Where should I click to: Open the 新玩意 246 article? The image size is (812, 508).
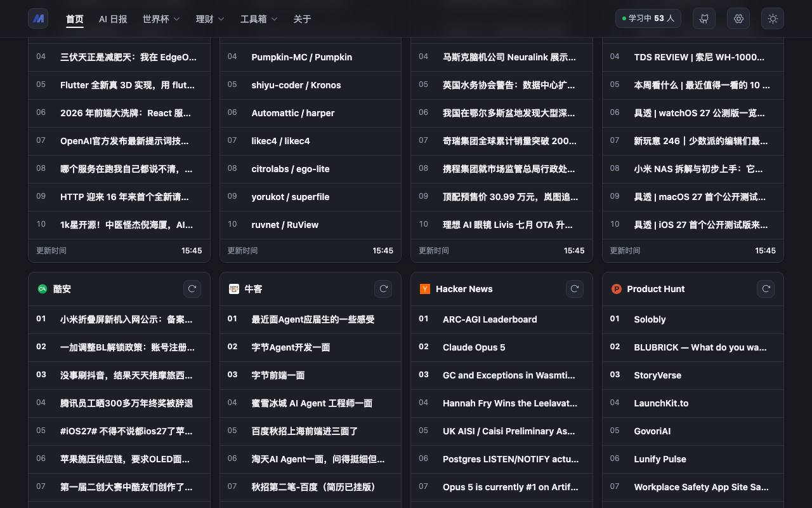[693, 141]
